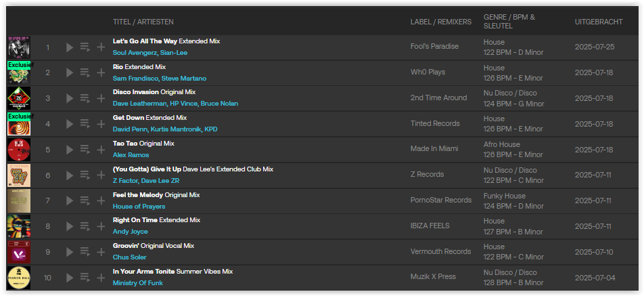The width and height of the screenshot is (644, 296).
Task: Play track 1 Let's Go All The Way
Action: [70, 47]
